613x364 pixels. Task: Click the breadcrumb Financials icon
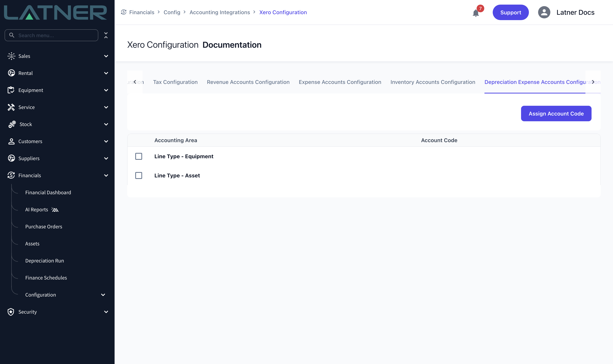point(124,12)
